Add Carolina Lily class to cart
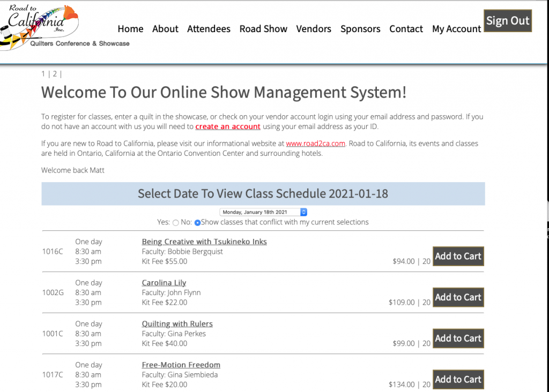 pos(458,297)
